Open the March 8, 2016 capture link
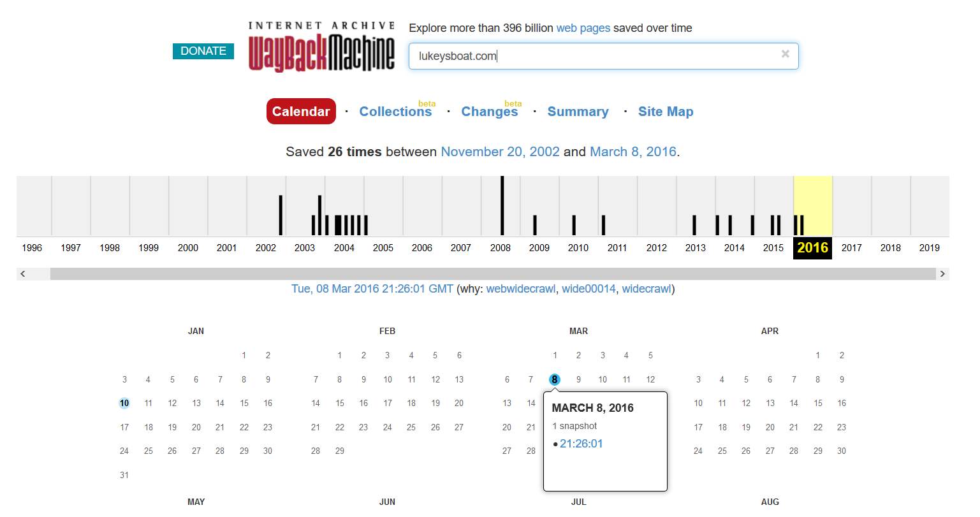Screen dimensions: 980x517 [633, 152]
